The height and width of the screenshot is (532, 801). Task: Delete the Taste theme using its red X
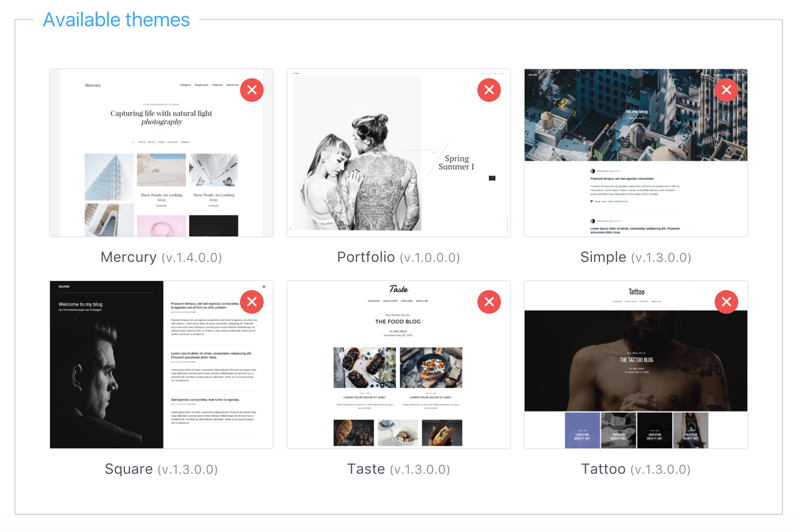pyautogui.click(x=489, y=302)
